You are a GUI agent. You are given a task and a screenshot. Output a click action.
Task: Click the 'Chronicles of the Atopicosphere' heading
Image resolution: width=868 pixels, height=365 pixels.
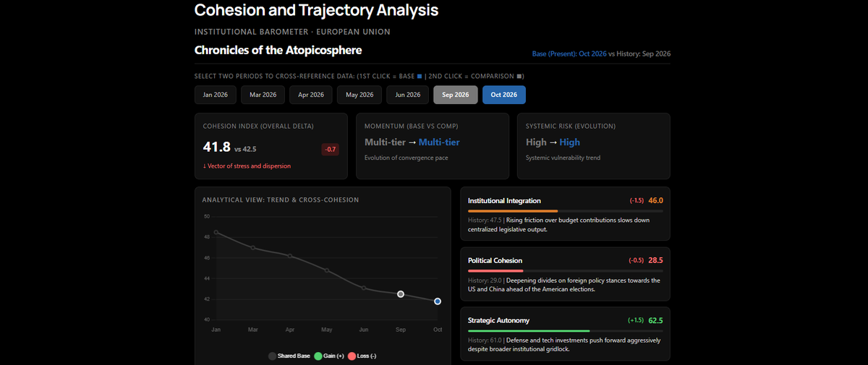[x=278, y=50]
